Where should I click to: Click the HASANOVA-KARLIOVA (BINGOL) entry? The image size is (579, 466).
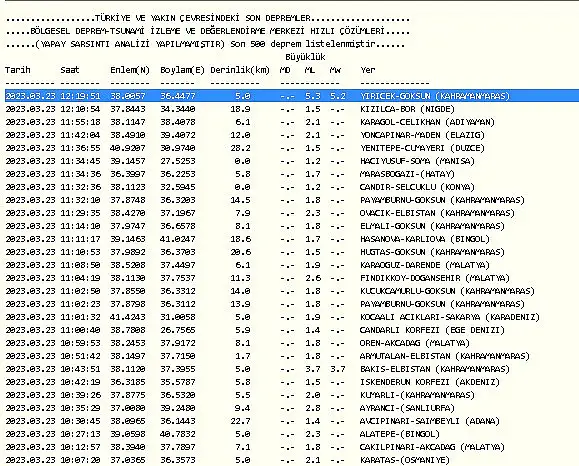click(x=425, y=239)
